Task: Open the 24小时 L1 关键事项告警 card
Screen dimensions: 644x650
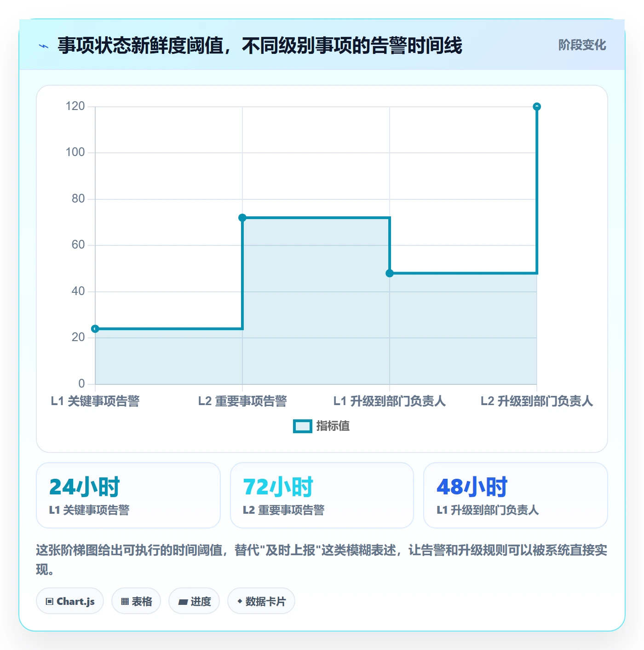Action: (x=128, y=495)
